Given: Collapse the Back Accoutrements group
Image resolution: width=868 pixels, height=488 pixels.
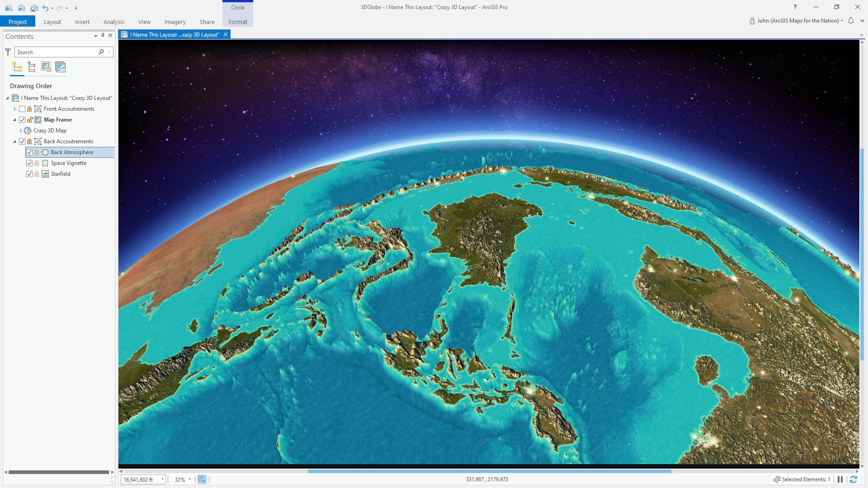Looking at the screenshot, I should (14, 141).
